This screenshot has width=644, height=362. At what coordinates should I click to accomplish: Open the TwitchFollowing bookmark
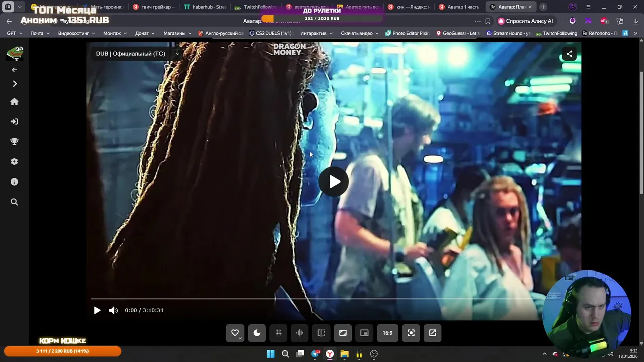tap(556, 33)
